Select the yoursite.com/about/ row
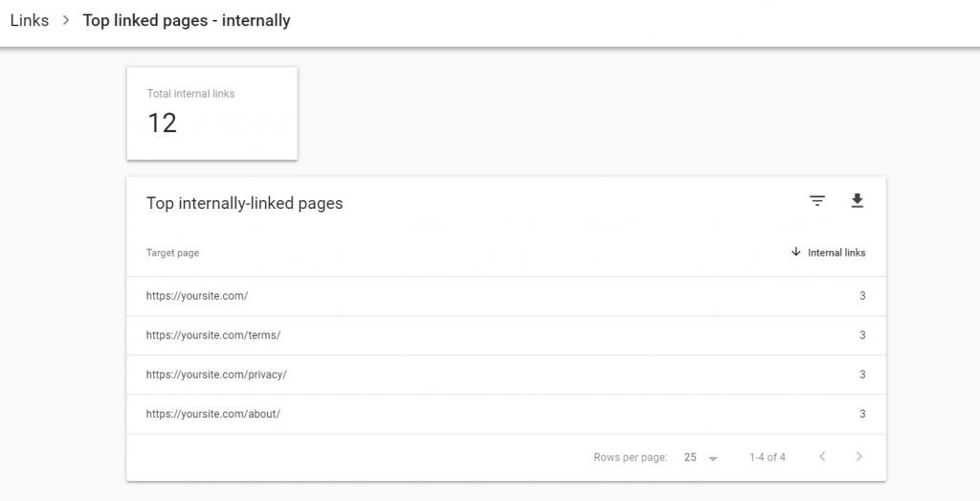The width and height of the screenshot is (980, 501). [x=213, y=414]
